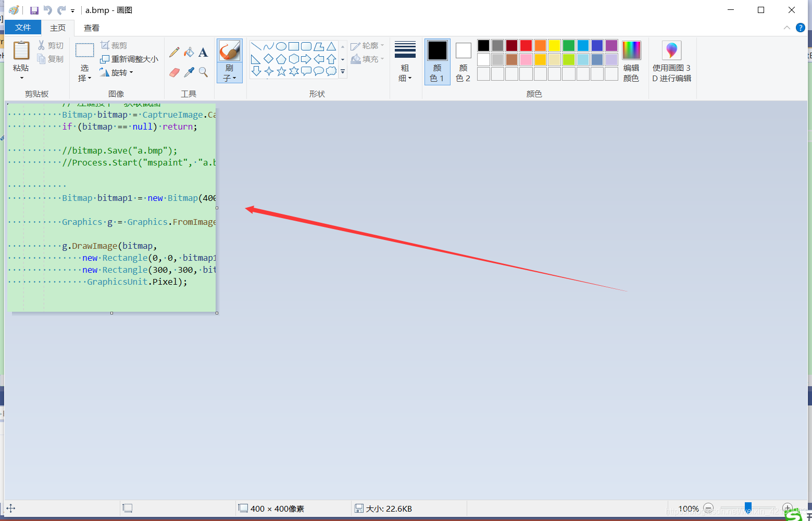Image resolution: width=812 pixels, height=521 pixels.
Task: Switch to the View (查看) tab
Action: point(92,28)
